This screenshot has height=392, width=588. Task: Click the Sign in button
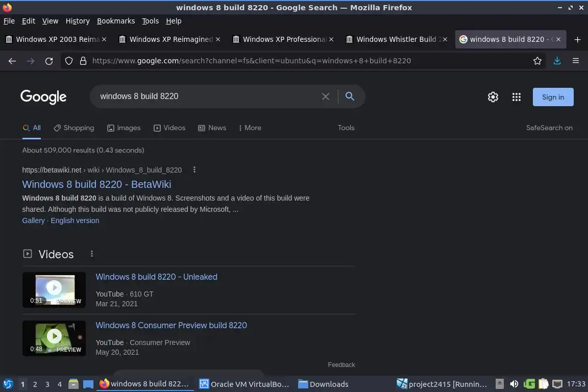point(553,97)
